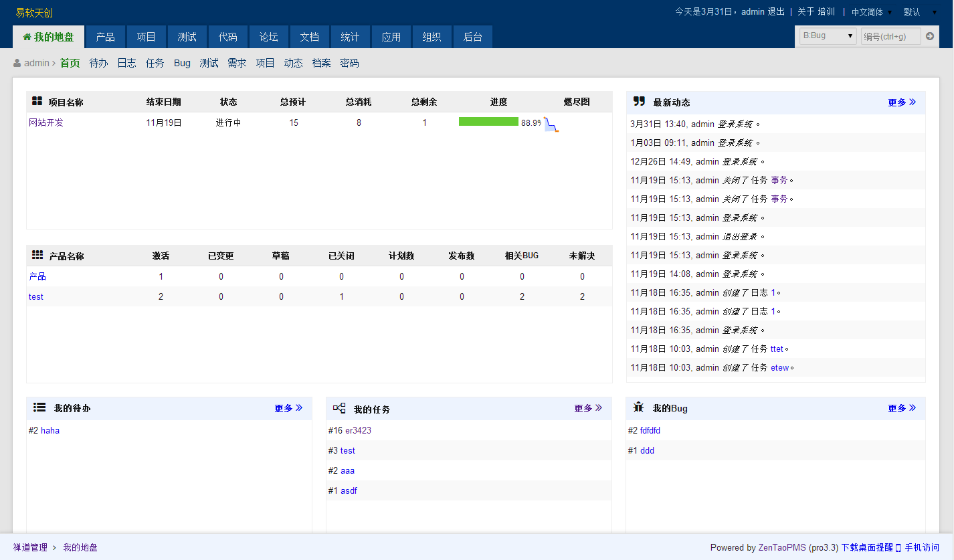Open the 网站开发 project link
This screenshot has width=954, height=560.
tap(46, 122)
